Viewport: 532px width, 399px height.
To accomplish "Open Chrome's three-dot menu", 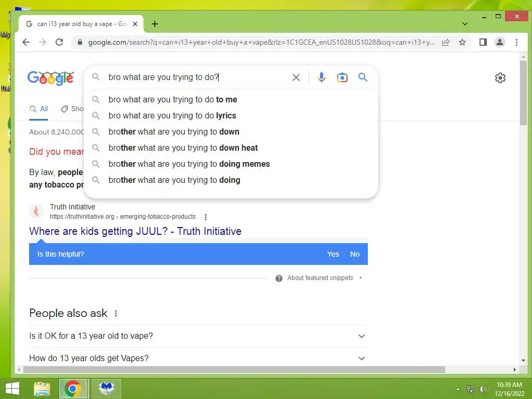I will tap(516, 42).
